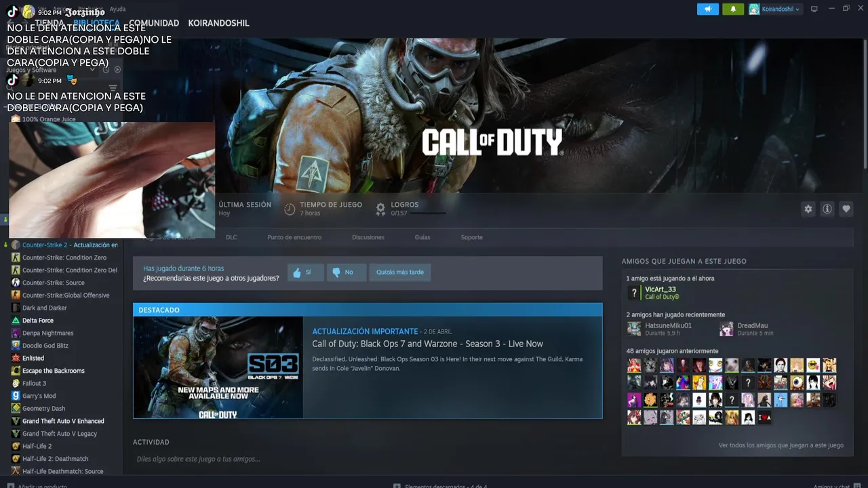Open the Soporte tab
The width and height of the screenshot is (868, 488).
click(472, 237)
